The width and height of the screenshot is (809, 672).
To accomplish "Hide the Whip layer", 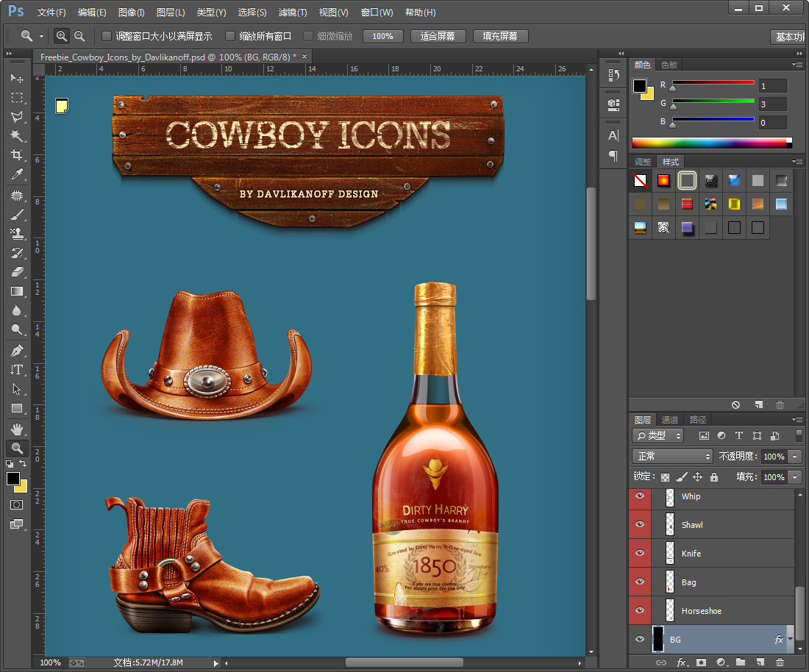I will pos(640,496).
